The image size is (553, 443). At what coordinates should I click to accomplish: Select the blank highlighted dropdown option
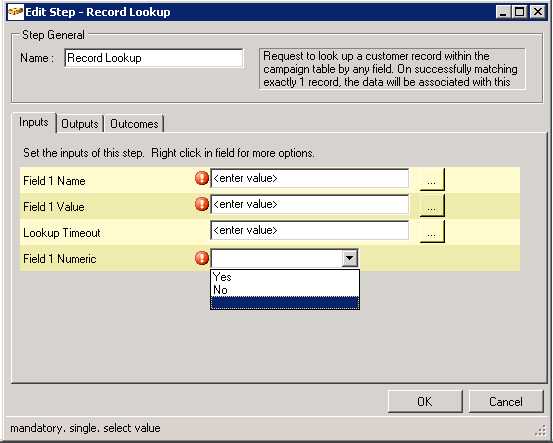click(x=285, y=303)
